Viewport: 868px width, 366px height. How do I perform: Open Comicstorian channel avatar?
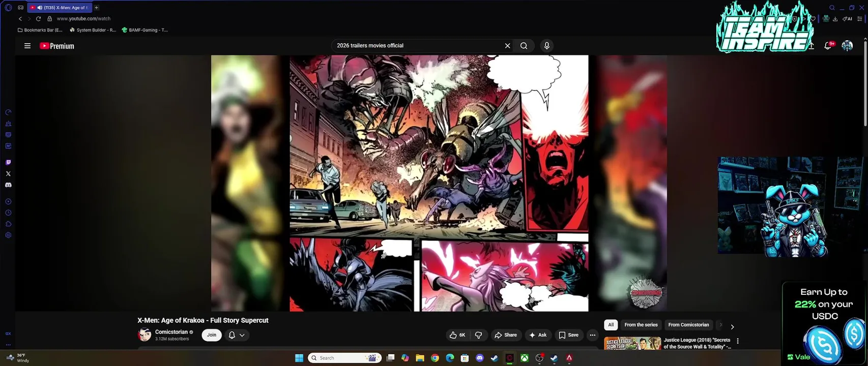pyautogui.click(x=144, y=335)
